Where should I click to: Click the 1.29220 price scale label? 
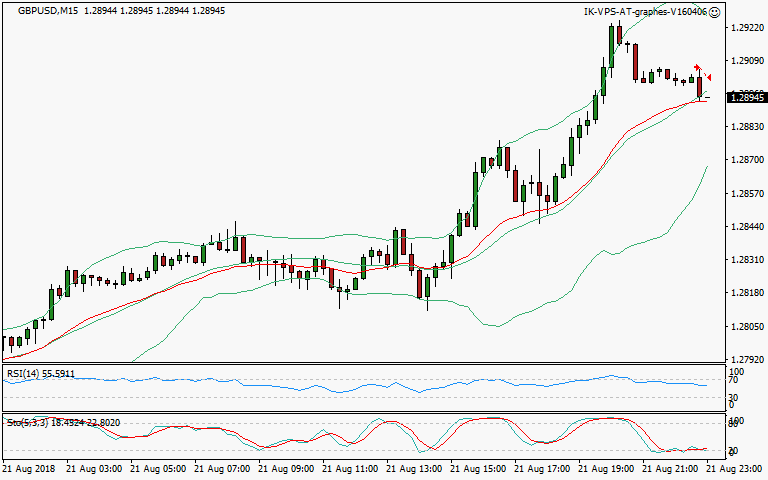(x=747, y=28)
